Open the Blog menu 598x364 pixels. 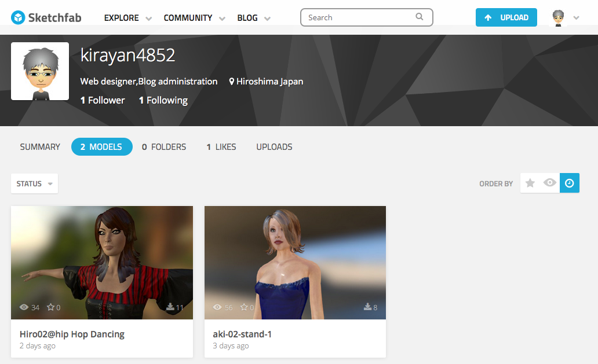[247, 18]
